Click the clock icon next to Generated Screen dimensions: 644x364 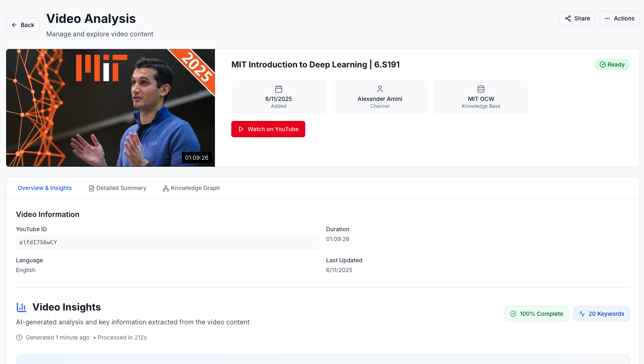19,337
